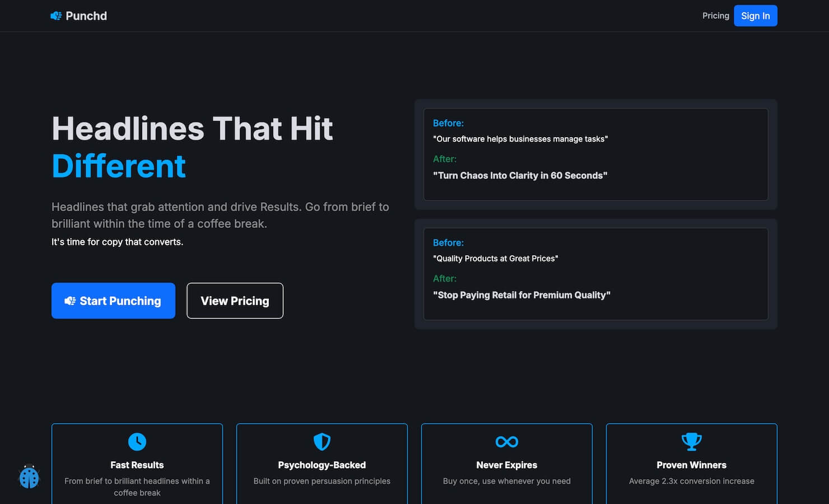The width and height of the screenshot is (829, 504).
Task: Open the blue ladybug bug-report icon
Action: coord(29,477)
